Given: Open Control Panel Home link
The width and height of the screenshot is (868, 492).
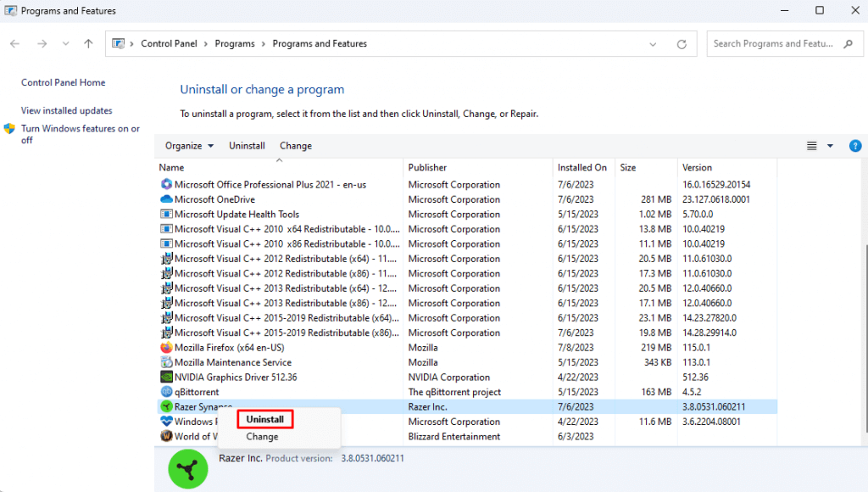Looking at the screenshot, I should coord(63,82).
